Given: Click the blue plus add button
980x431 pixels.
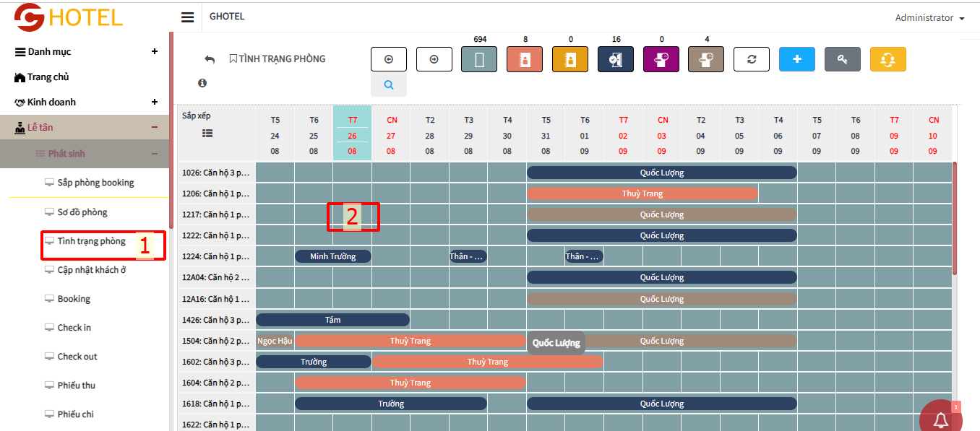Looking at the screenshot, I should tap(797, 59).
